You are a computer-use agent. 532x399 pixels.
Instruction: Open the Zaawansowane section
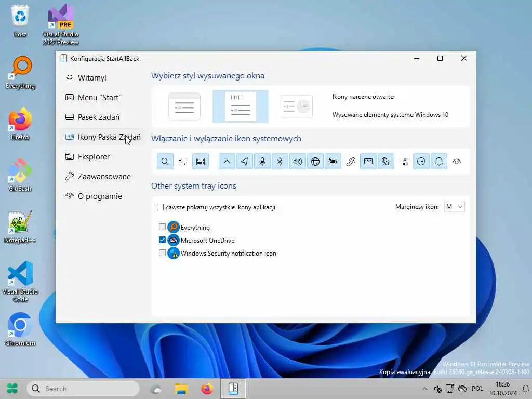[x=102, y=177]
